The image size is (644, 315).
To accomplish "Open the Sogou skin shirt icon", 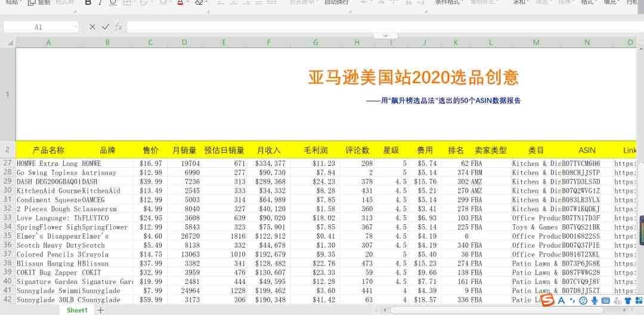I will pyautogui.click(x=627, y=301).
